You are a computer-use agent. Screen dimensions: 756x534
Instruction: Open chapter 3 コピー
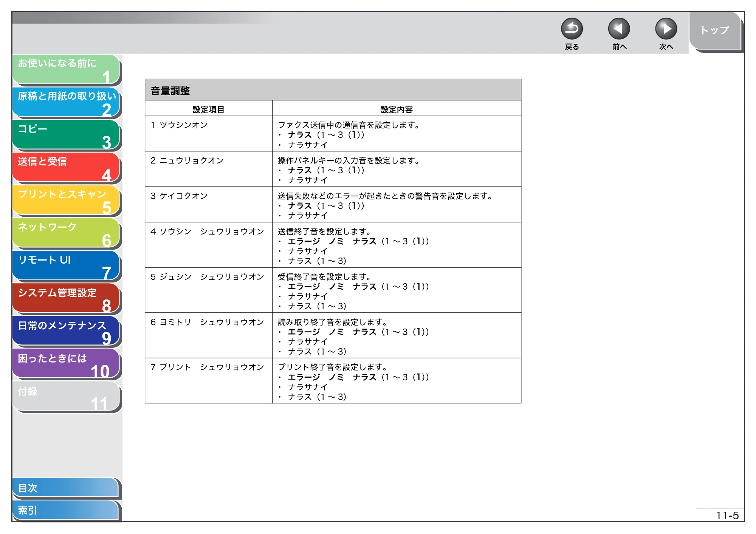[66, 135]
